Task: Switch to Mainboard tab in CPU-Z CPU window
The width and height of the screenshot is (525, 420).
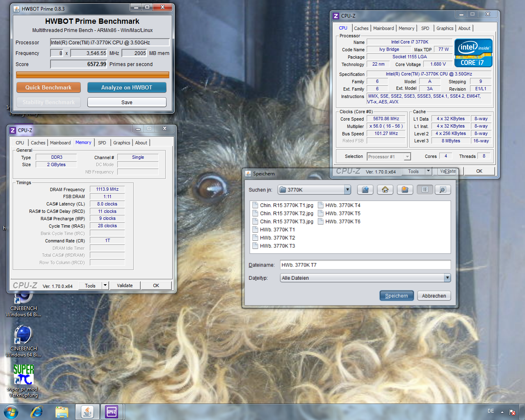Action: click(x=383, y=28)
